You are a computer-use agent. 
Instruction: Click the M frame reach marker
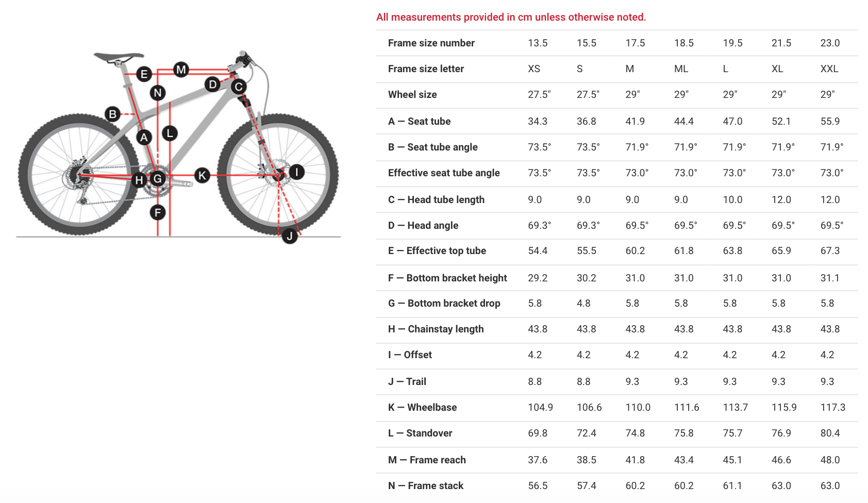point(181,69)
